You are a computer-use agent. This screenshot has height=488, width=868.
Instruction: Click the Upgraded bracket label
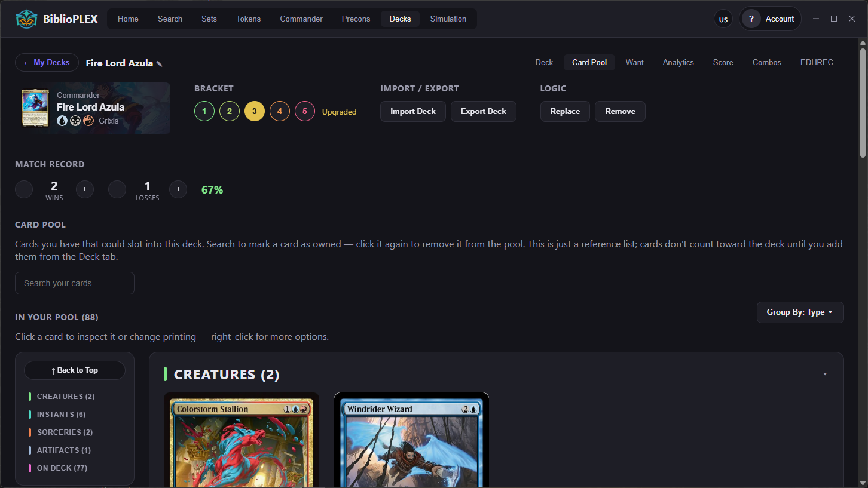(x=339, y=112)
